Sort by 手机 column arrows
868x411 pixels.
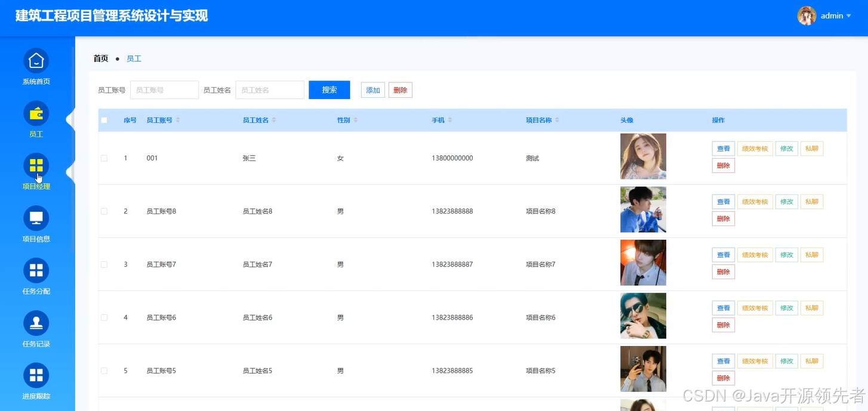pyautogui.click(x=450, y=120)
